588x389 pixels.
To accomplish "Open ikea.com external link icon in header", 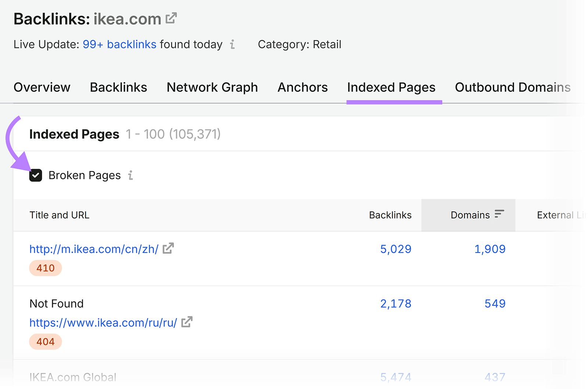I will pyautogui.click(x=171, y=18).
